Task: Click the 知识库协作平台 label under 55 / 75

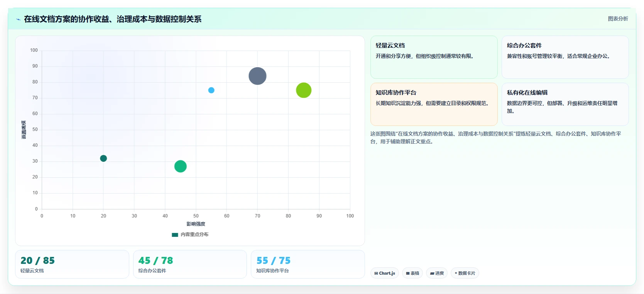Action: tap(272, 271)
